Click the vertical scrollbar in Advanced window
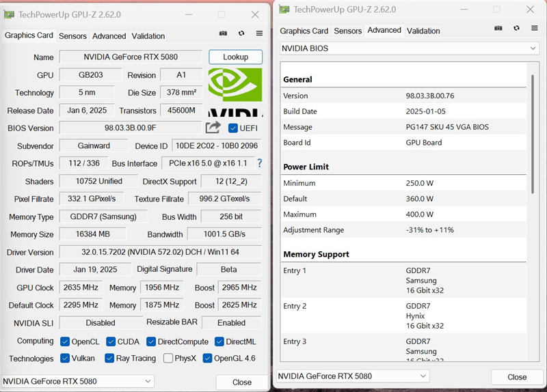Viewport: 547px width, 392px height. (533, 134)
